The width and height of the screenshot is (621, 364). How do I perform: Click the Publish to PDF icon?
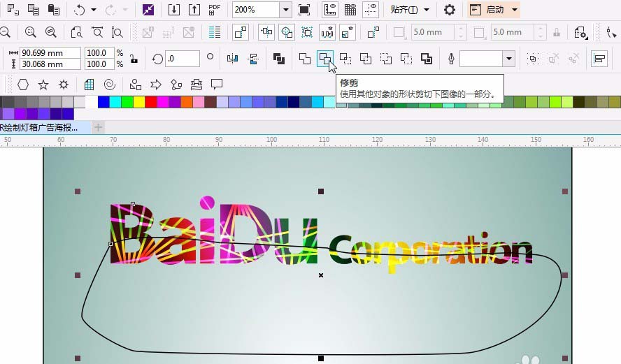214,10
